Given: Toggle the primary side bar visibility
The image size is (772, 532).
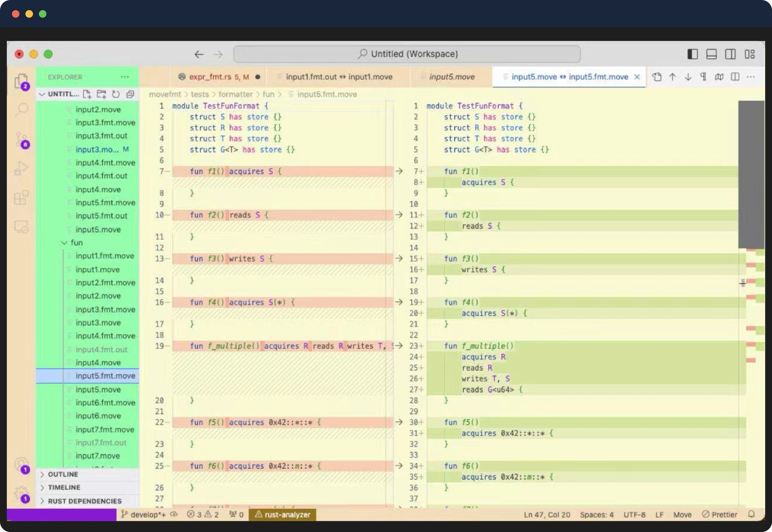Looking at the screenshot, I should (x=693, y=54).
